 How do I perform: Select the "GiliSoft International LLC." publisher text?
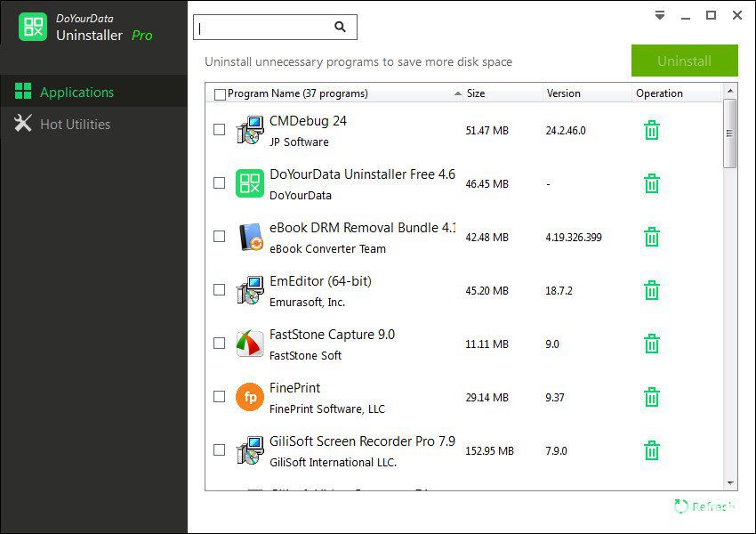(x=333, y=462)
